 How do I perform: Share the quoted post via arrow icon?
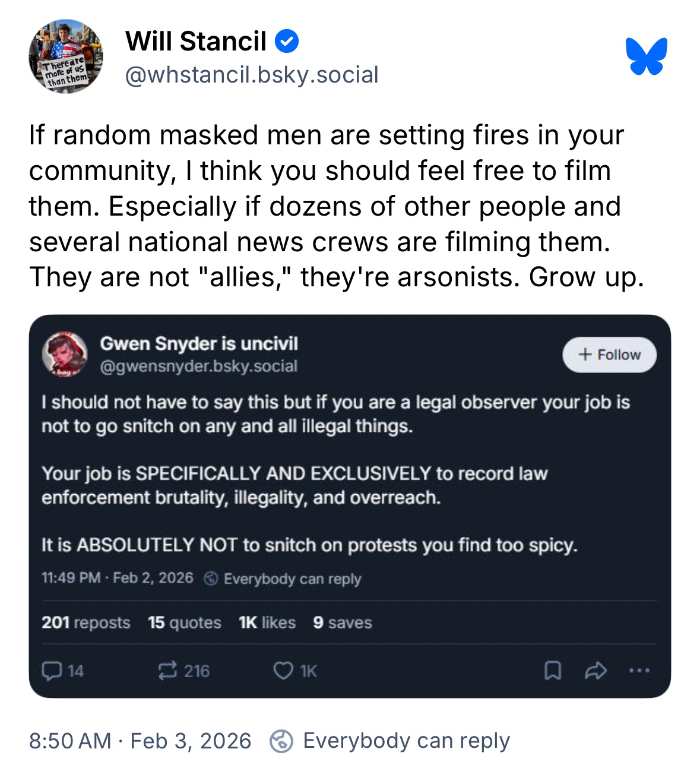click(595, 671)
